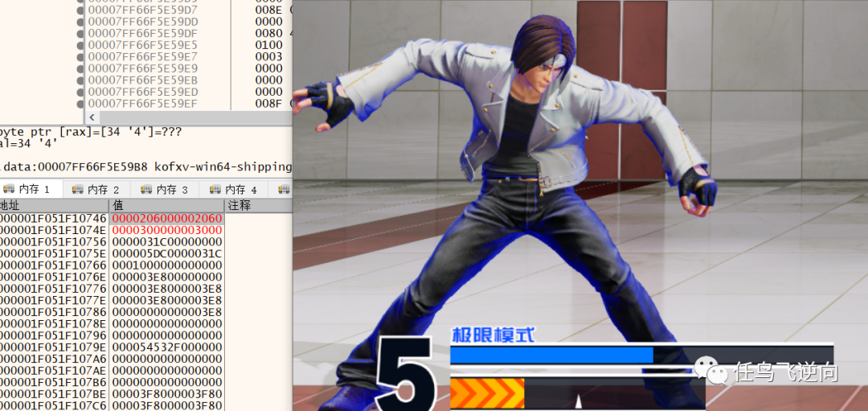
Task: Select disassembly address 00007FF66F5E59EF
Action: point(143,104)
